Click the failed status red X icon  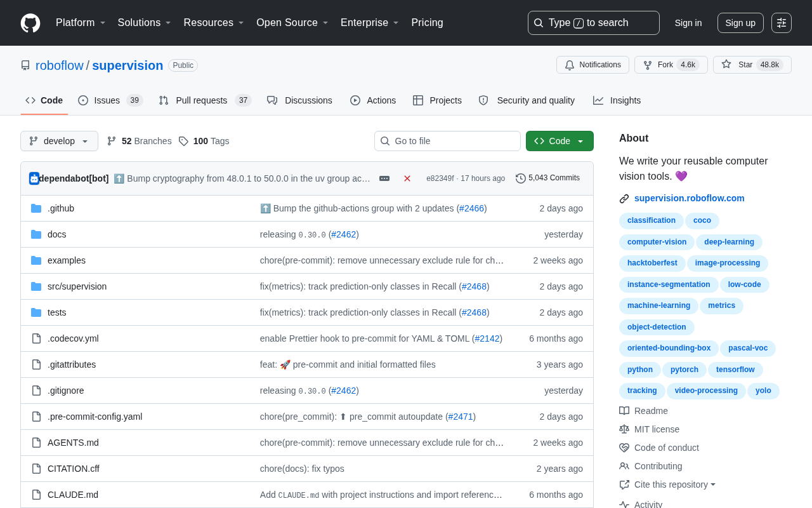coord(407,178)
